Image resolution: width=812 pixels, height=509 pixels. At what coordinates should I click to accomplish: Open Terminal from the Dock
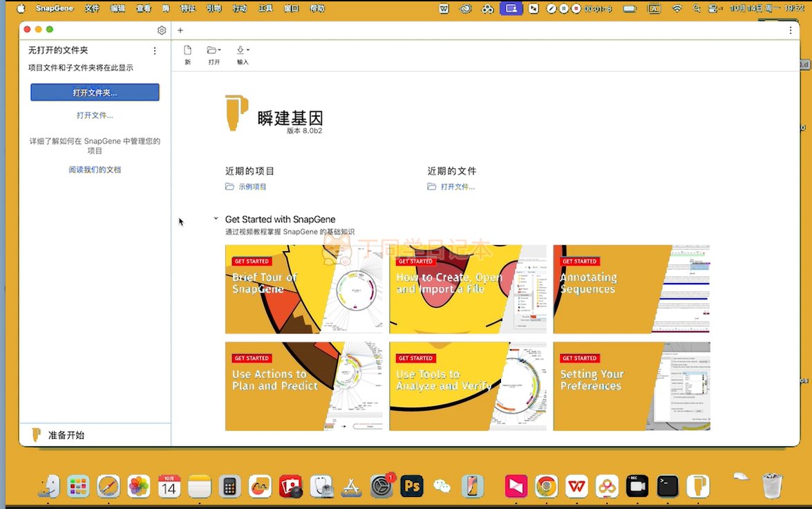click(x=667, y=487)
